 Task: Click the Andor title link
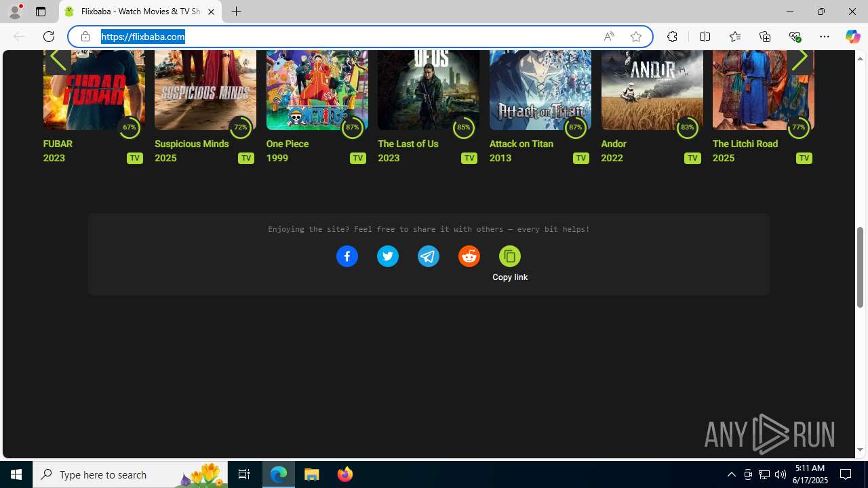[x=614, y=144]
